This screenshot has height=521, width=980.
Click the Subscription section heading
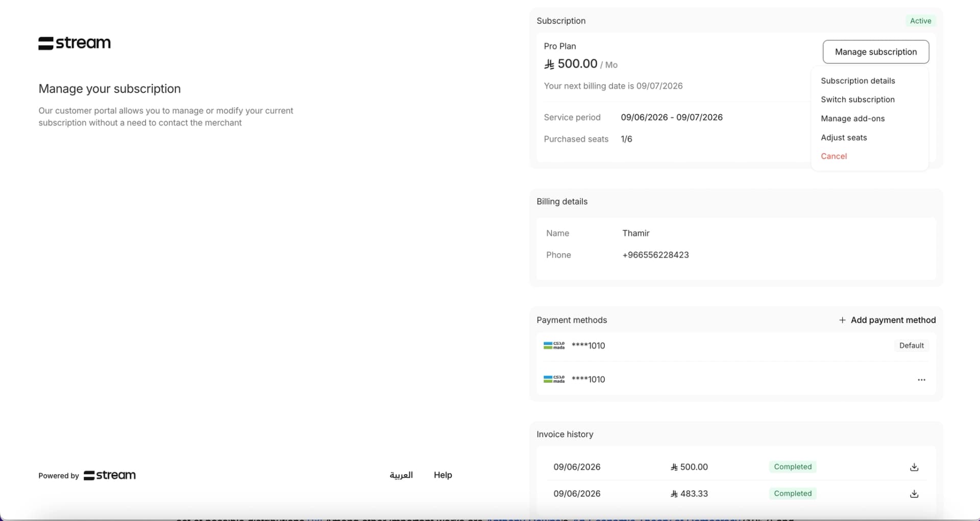(561, 21)
